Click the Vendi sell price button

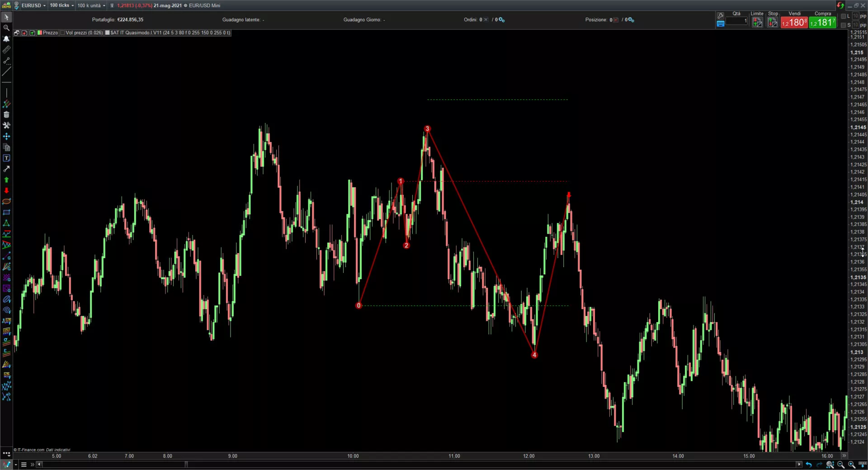pos(794,23)
